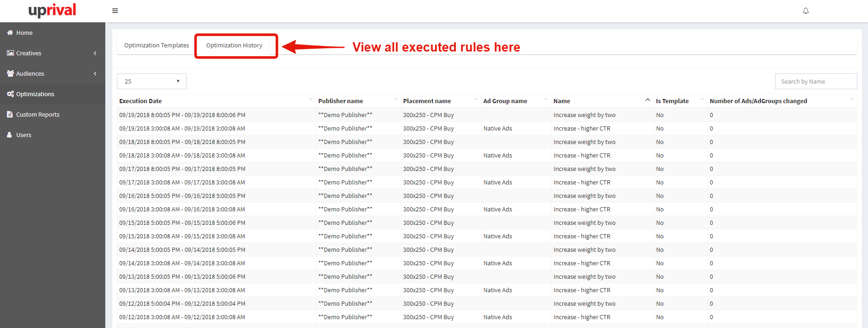
Task: Click the Creatives image icon
Action: point(10,53)
